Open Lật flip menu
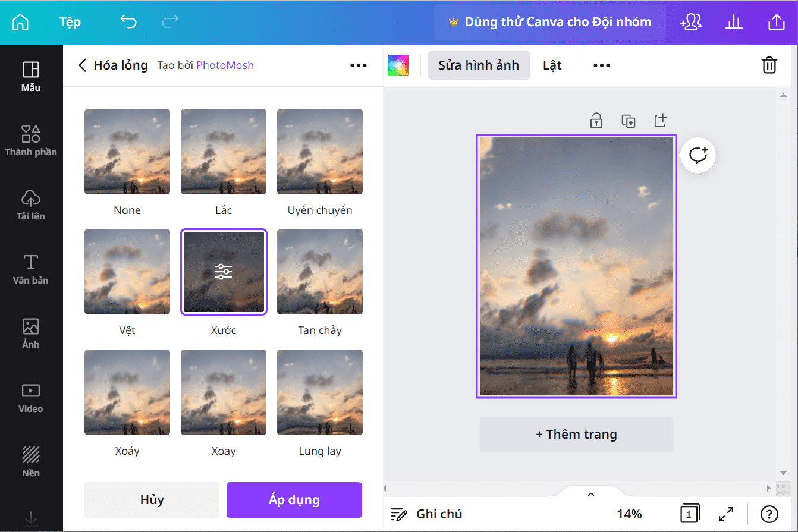Viewport: 798px width, 532px height. (x=552, y=65)
